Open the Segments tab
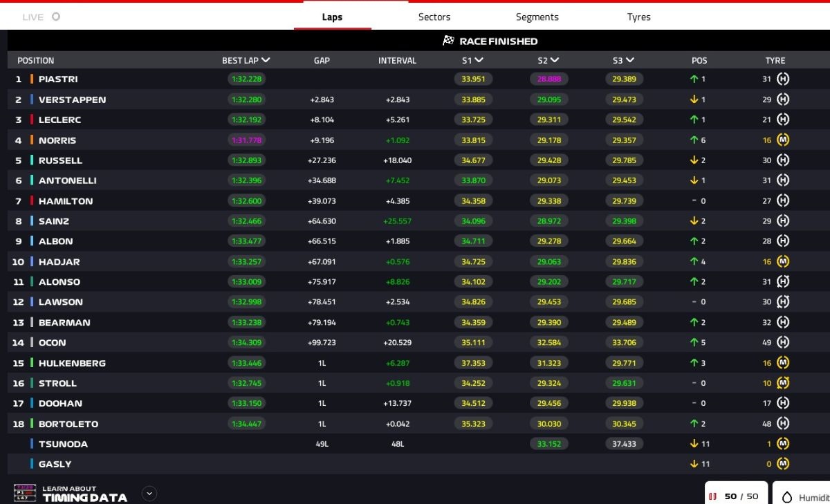The image size is (830, 504). coord(537,17)
